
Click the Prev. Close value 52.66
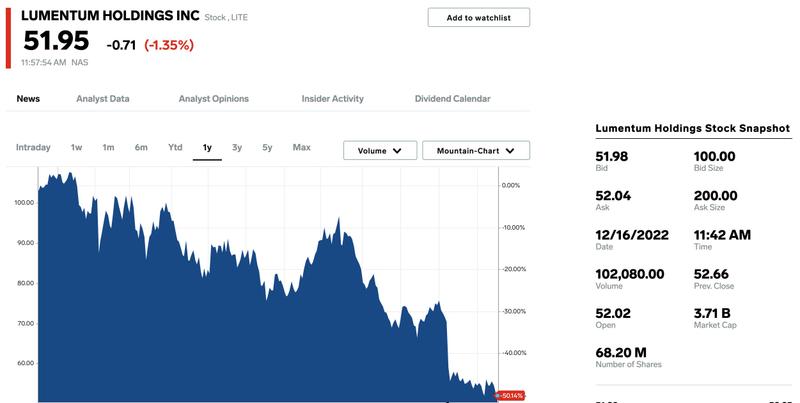(x=711, y=274)
